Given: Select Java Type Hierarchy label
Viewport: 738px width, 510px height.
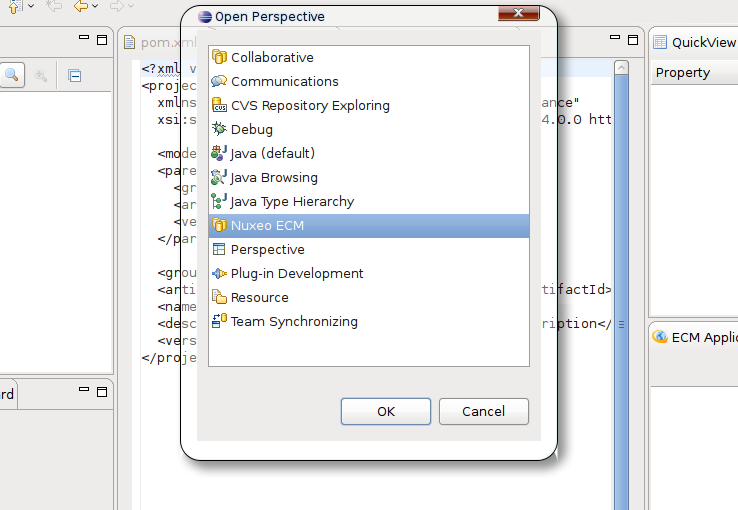Looking at the screenshot, I should (x=292, y=201).
